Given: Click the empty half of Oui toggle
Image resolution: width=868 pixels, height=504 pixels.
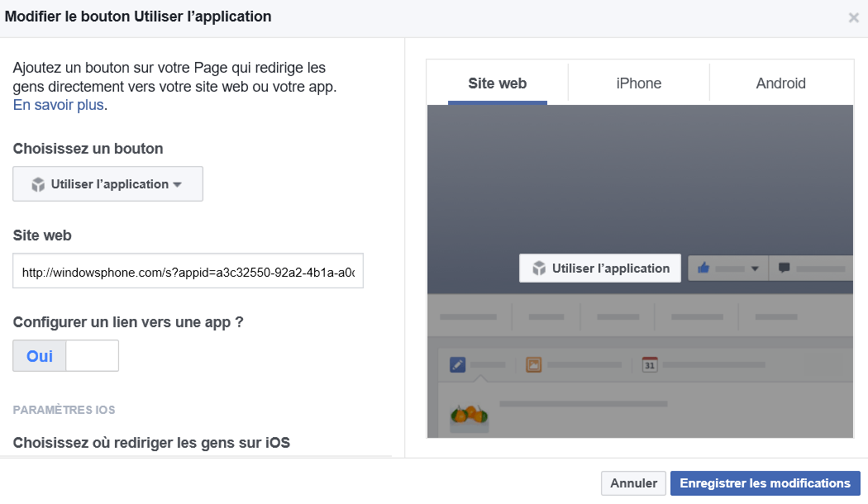Looking at the screenshot, I should (x=92, y=356).
